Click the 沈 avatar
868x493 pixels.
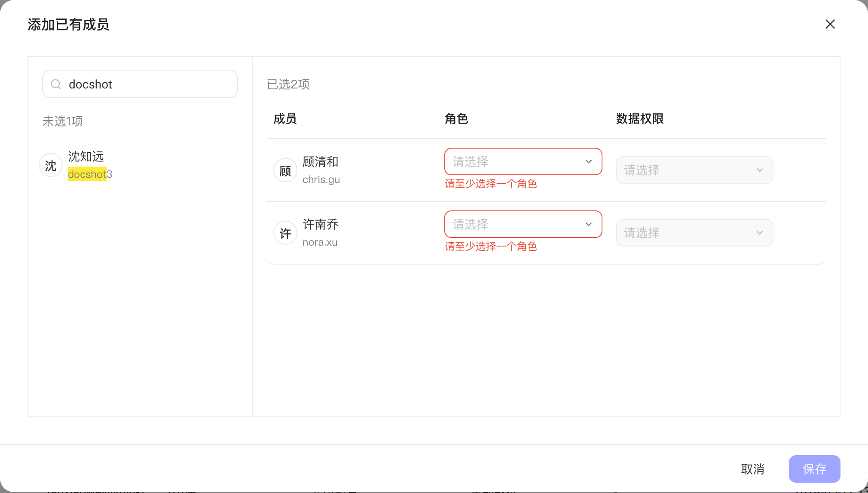click(x=51, y=165)
